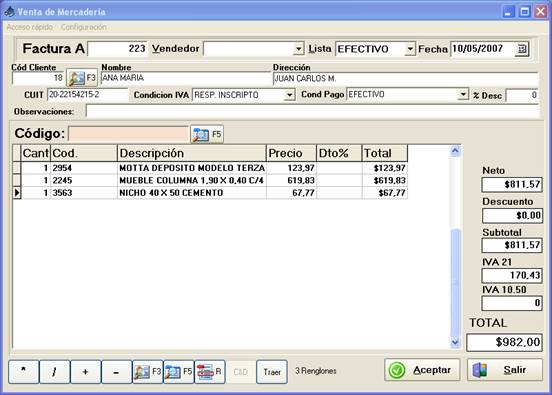The height and width of the screenshot is (395, 552).
Task: Click the Descripción column header
Action: click(x=192, y=153)
